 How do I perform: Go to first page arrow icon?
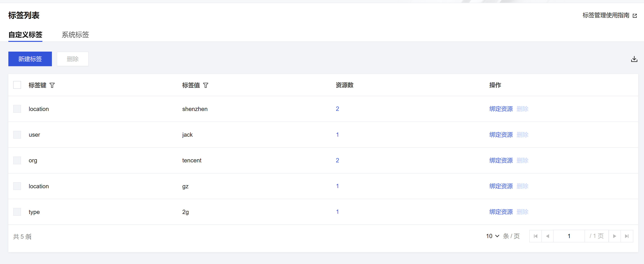(x=535, y=236)
